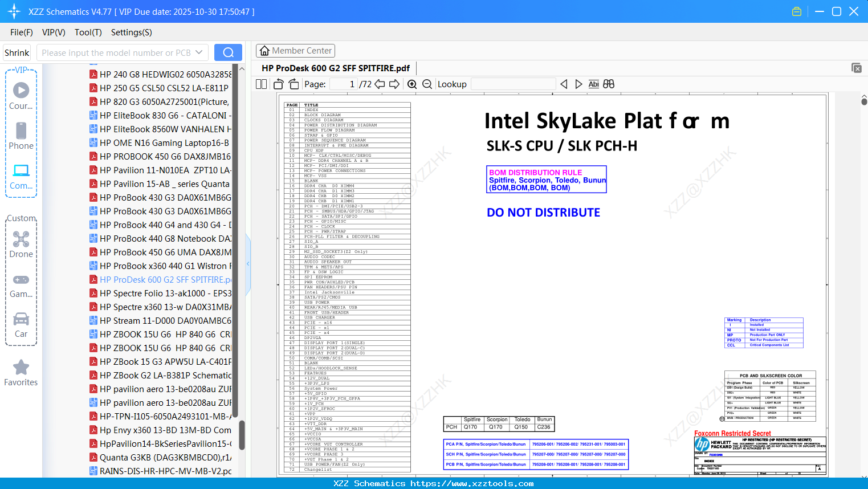Click "DO NOT DISTRIBUTE" text on page
Viewport: 868px width, 489px height.
tap(543, 213)
